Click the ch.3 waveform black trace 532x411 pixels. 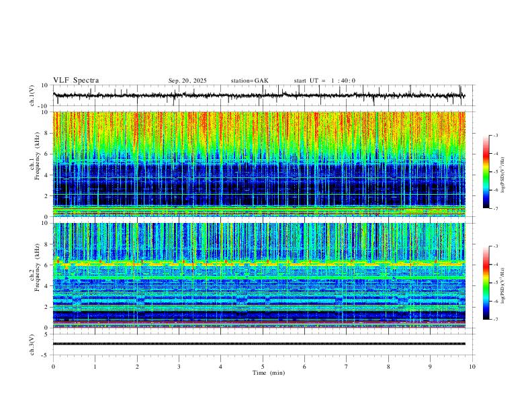coord(259,344)
